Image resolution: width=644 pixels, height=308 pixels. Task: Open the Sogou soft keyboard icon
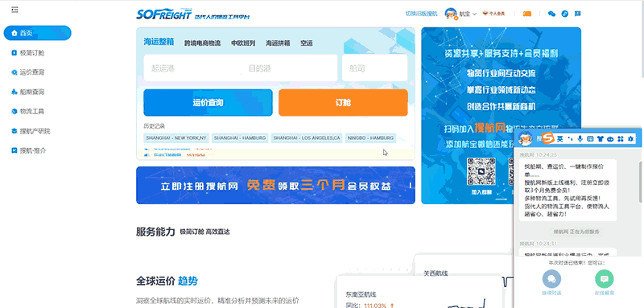pos(590,139)
